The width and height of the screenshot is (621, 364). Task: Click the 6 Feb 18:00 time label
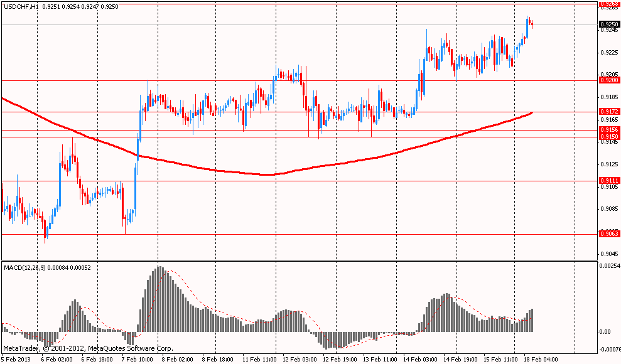coord(97,359)
